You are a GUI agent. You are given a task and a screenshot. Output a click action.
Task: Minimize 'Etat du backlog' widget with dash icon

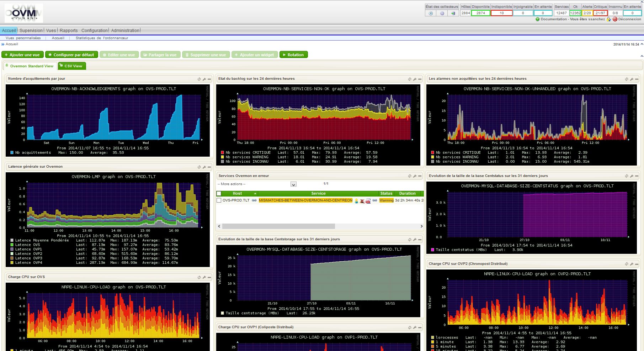(420, 79)
